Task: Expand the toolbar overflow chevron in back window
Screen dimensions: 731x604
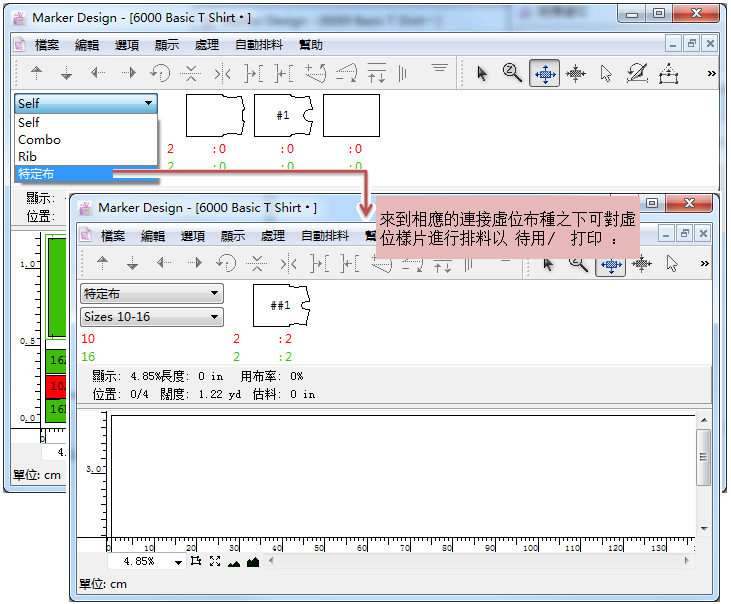Action: coord(711,73)
